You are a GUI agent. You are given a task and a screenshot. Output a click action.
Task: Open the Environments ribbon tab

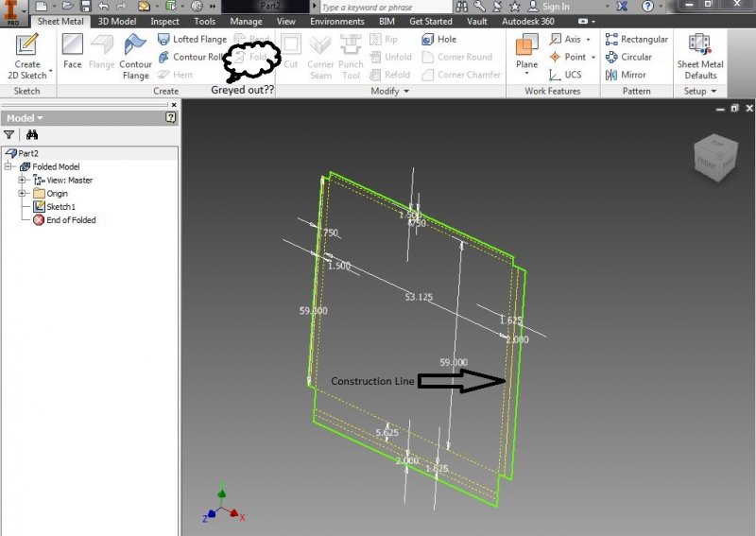pos(337,21)
